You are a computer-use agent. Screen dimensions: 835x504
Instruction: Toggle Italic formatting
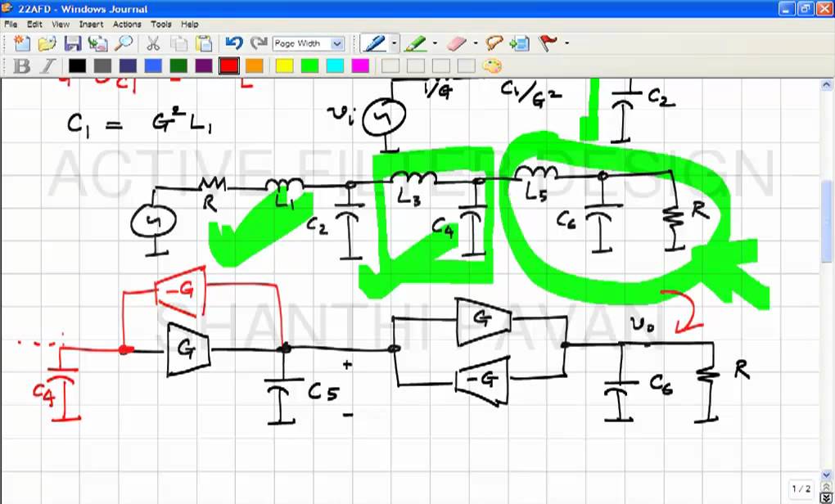click(47, 66)
